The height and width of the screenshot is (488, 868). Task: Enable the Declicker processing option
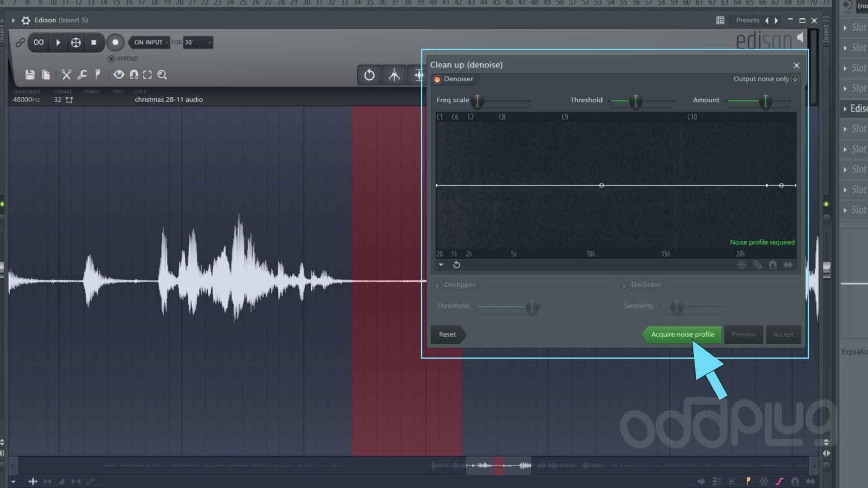pos(624,285)
